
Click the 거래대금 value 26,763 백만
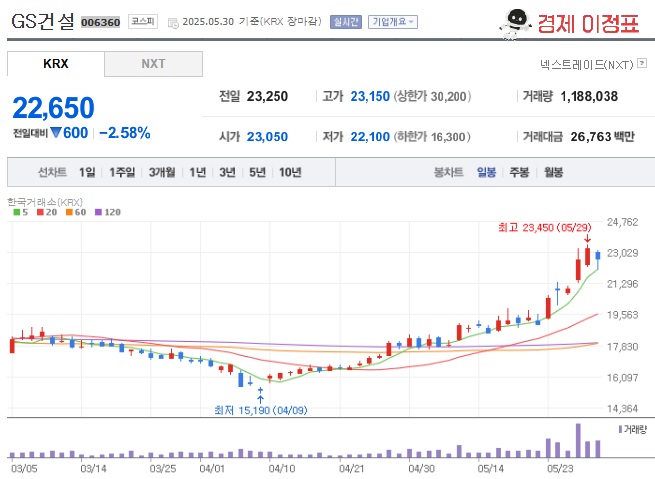coord(602,137)
